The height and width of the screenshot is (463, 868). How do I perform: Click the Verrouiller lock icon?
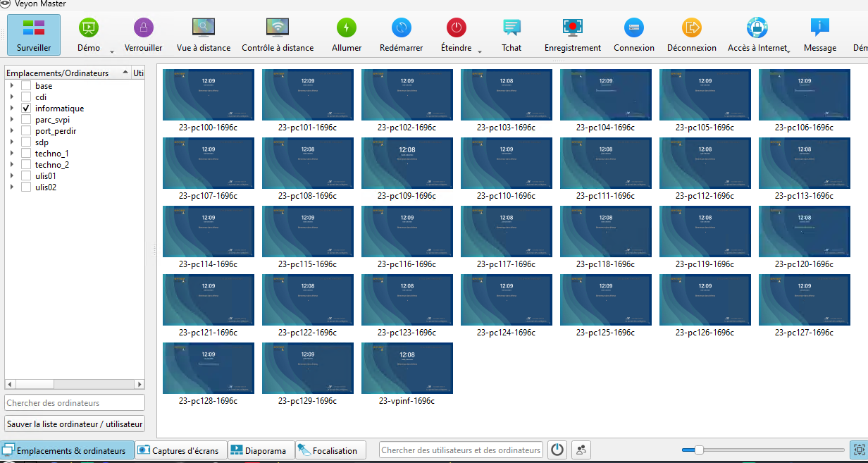tap(143, 28)
